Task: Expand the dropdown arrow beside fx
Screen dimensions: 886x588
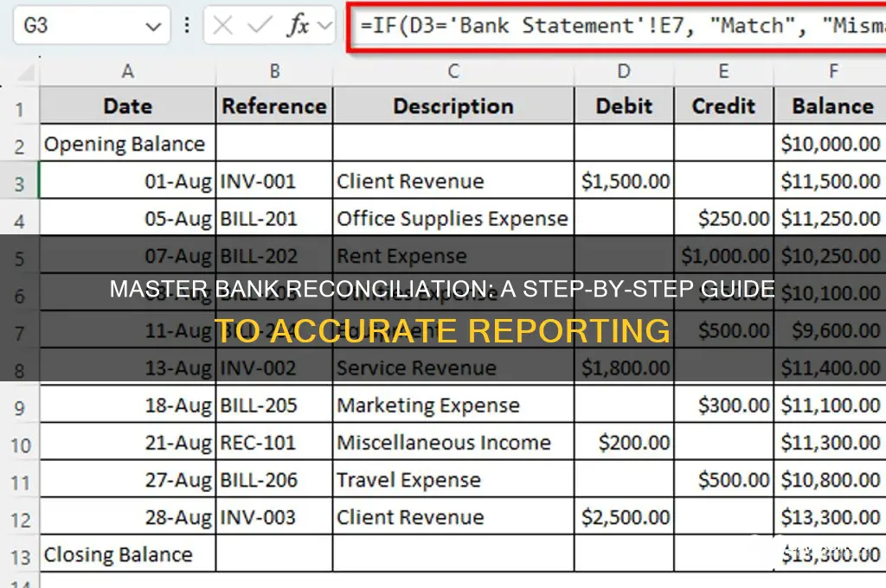Action: [325, 25]
